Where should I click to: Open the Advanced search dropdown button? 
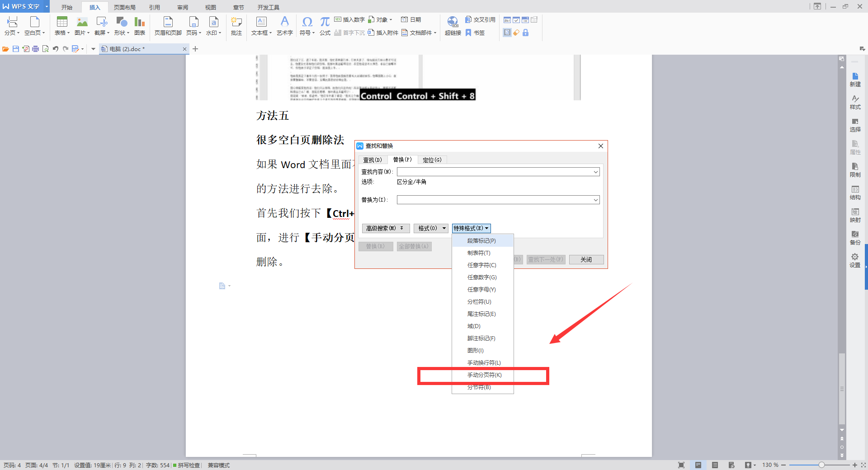coord(386,228)
